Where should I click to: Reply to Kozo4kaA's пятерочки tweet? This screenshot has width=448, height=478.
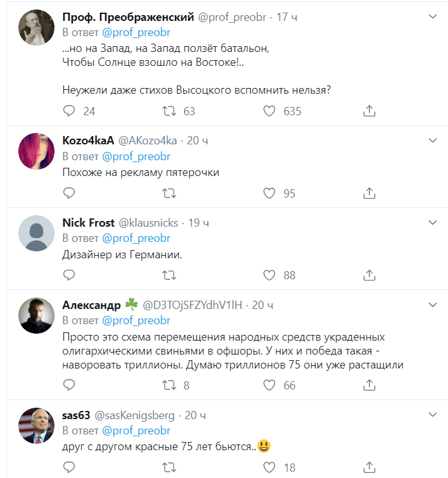(70, 193)
